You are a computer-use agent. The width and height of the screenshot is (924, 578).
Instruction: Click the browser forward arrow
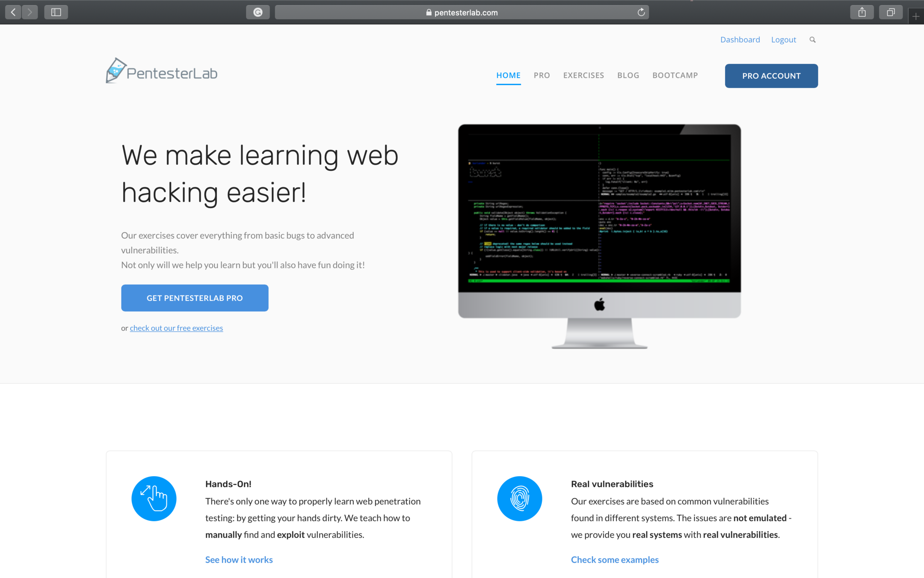(x=30, y=12)
